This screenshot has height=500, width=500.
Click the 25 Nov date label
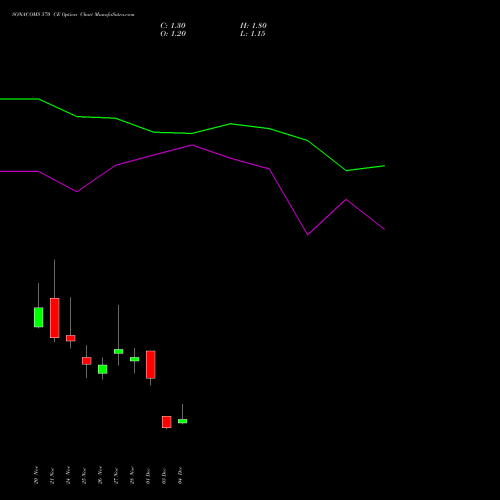84,475
